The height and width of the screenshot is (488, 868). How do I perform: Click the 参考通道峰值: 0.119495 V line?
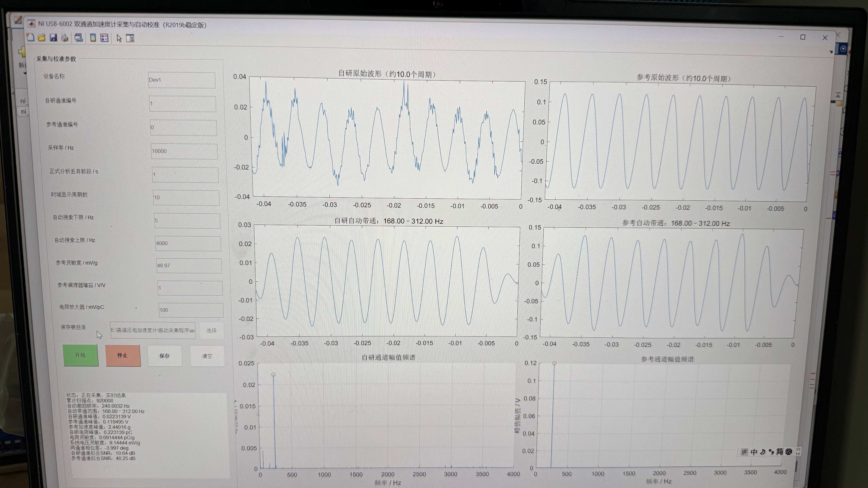click(x=98, y=422)
